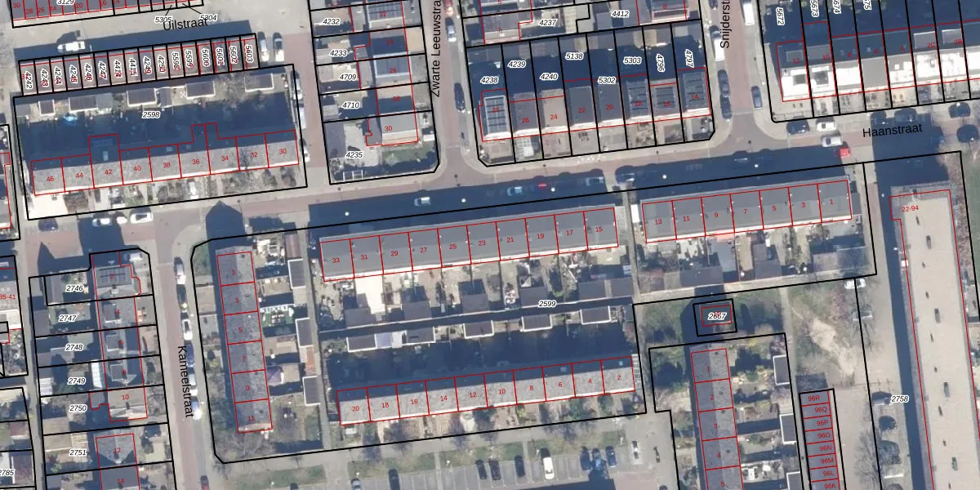Click parcel label 5302

(x=606, y=80)
